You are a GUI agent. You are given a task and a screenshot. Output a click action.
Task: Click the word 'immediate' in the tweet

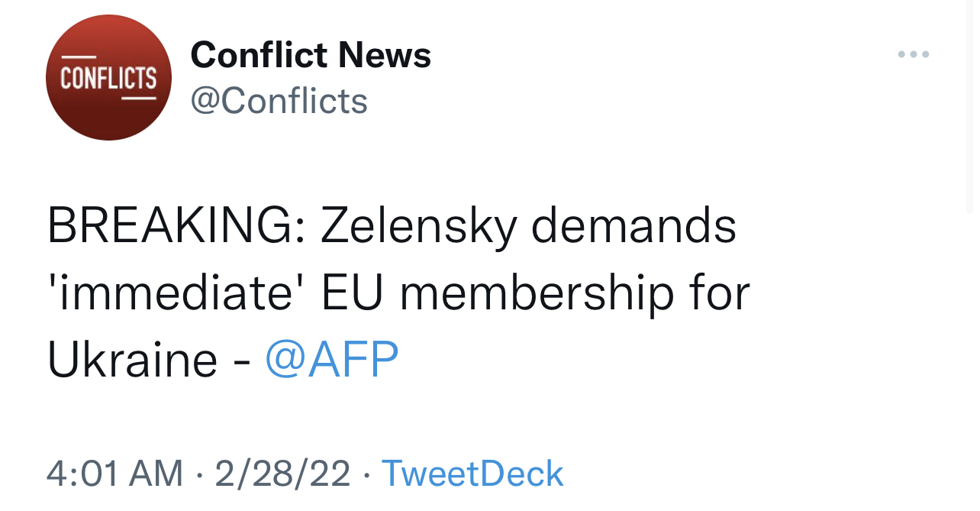(x=177, y=293)
